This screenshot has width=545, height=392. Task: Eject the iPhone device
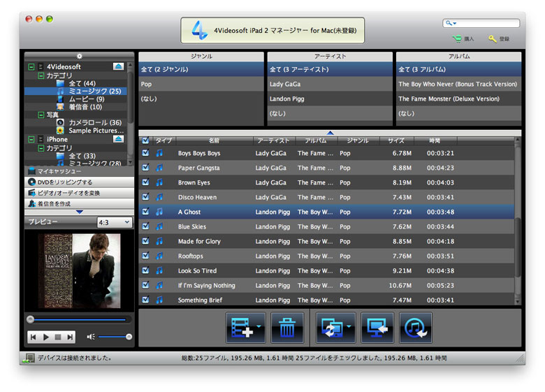pyautogui.click(x=118, y=139)
